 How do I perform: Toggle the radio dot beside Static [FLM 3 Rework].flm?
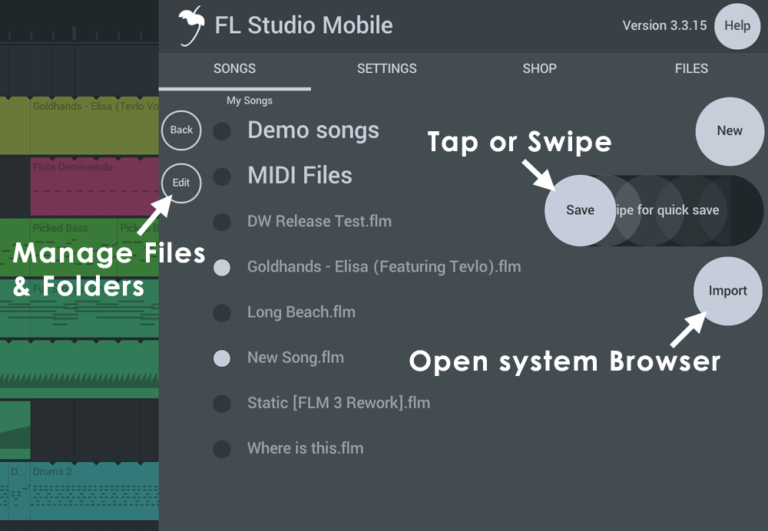point(222,404)
